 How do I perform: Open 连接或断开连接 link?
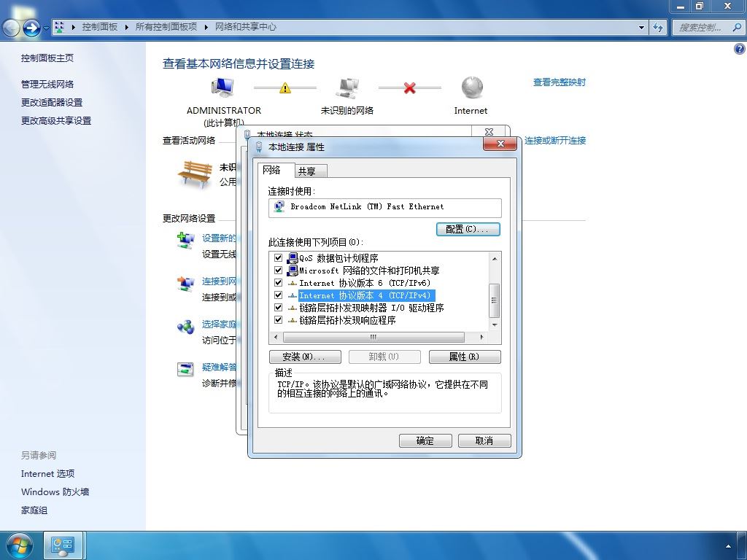click(x=555, y=141)
